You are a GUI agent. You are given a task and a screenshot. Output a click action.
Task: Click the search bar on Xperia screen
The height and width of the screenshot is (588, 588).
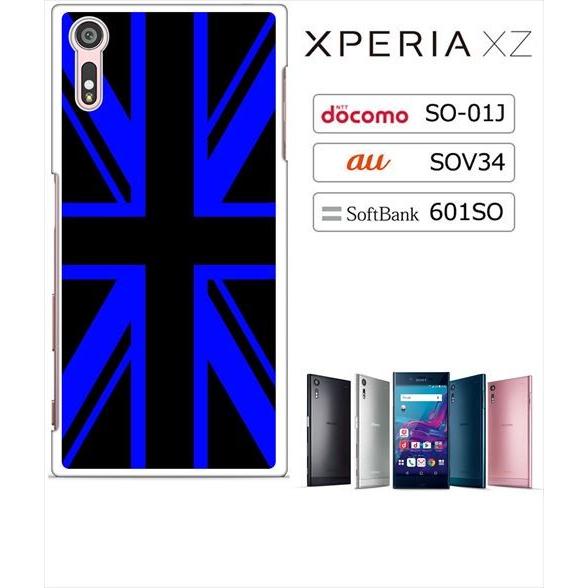click(420, 398)
